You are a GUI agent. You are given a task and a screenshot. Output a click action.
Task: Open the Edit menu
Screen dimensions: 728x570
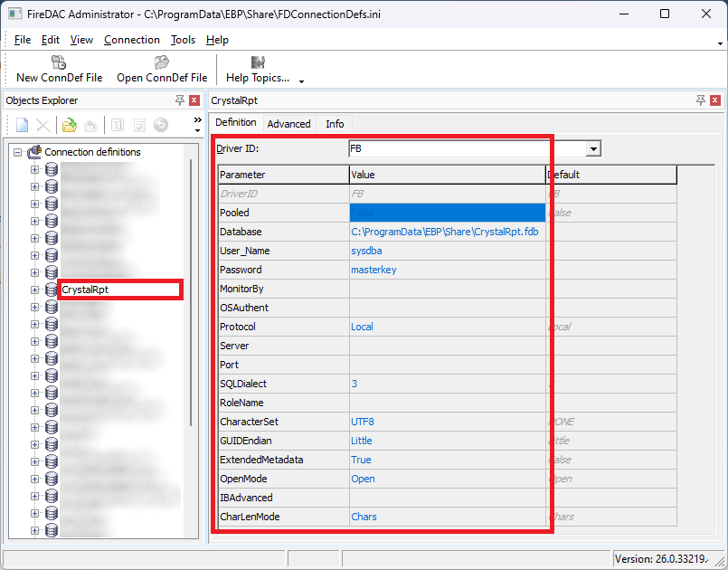coord(51,40)
